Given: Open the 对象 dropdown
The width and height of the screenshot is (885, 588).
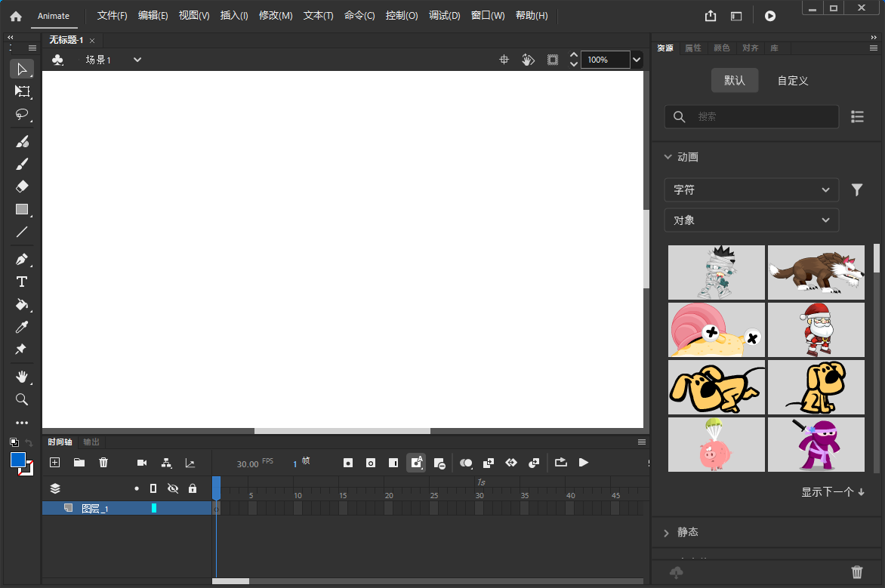Looking at the screenshot, I should tap(751, 220).
